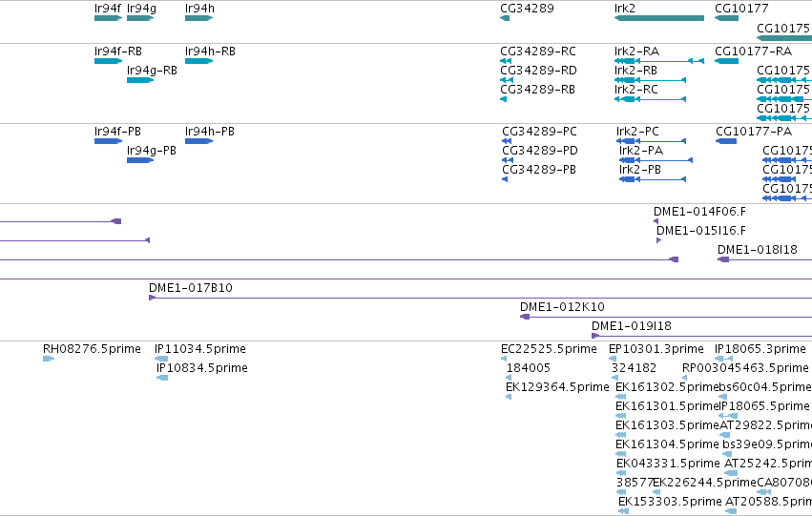The image size is (812, 516).
Task: Click transcript CG34289-RB
Action: pyautogui.click(x=504, y=99)
